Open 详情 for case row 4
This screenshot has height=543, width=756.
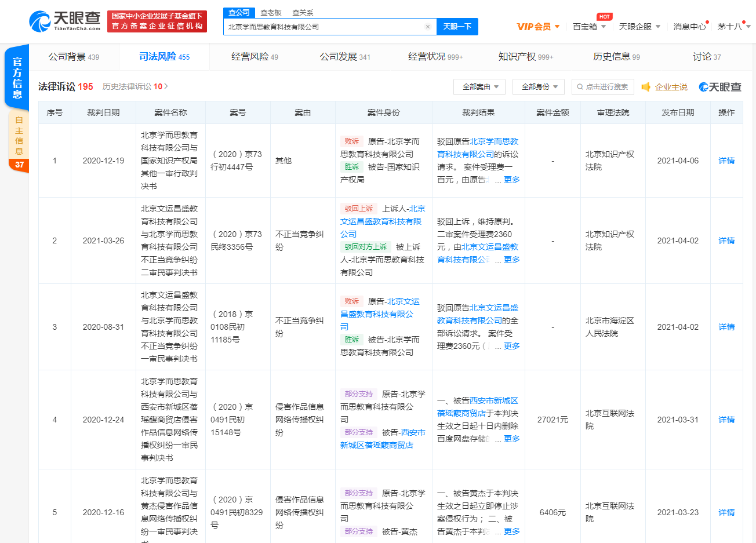click(x=726, y=420)
